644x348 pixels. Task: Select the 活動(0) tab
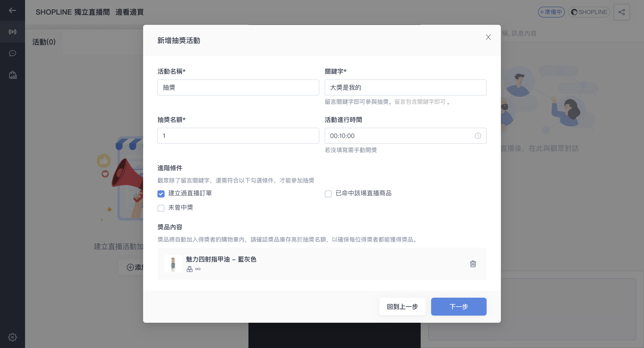tap(44, 42)
